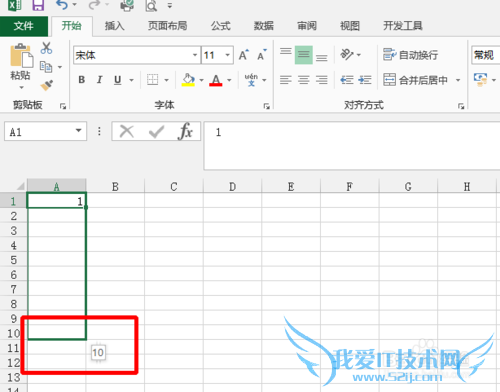Open the 粘贴 options dropdown arrow
This screenshot has height=392, width=500.
21,88
